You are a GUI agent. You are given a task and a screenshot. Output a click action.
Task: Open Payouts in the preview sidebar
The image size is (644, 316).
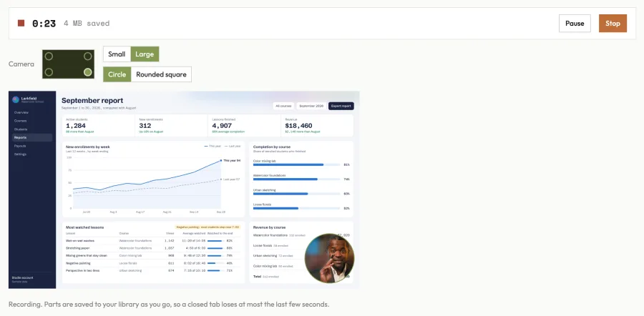click(x=20, y=146)
